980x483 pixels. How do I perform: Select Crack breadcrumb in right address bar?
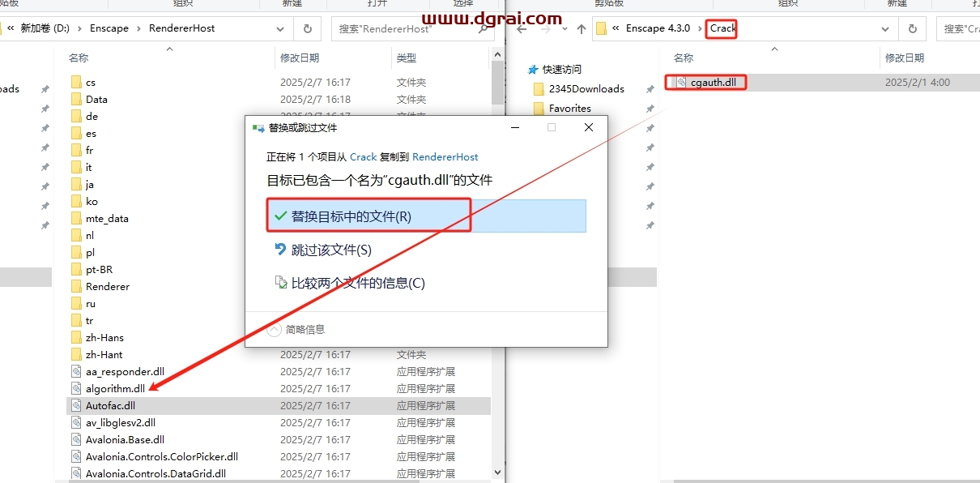[721, 28]
